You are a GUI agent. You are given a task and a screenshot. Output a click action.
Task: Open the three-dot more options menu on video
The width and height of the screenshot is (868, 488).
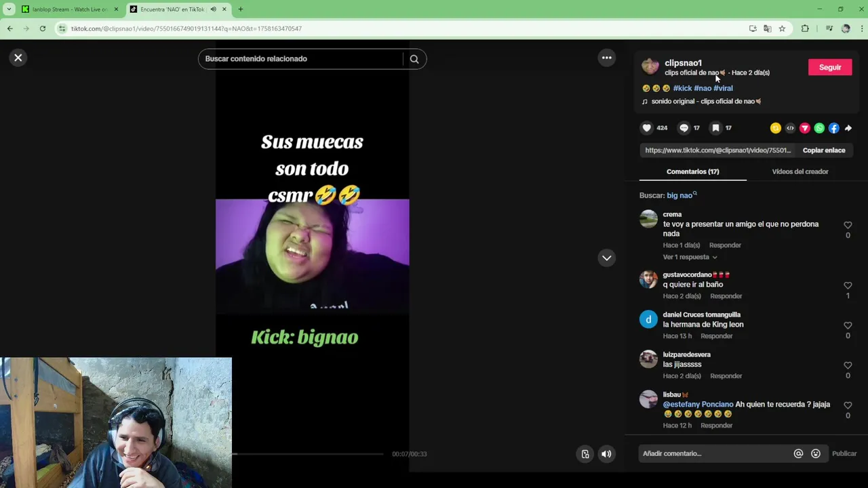tap(607, 58)
